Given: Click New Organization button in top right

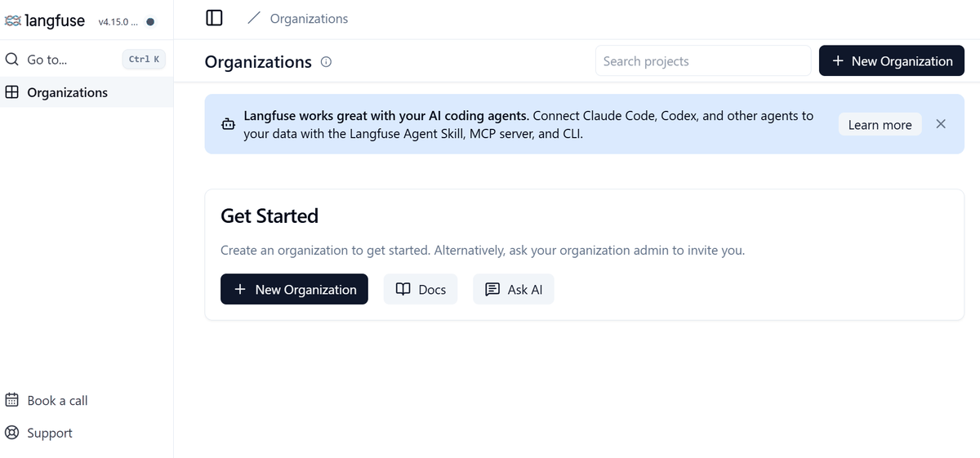Looking at the screenshot, I should coord(892,61).
